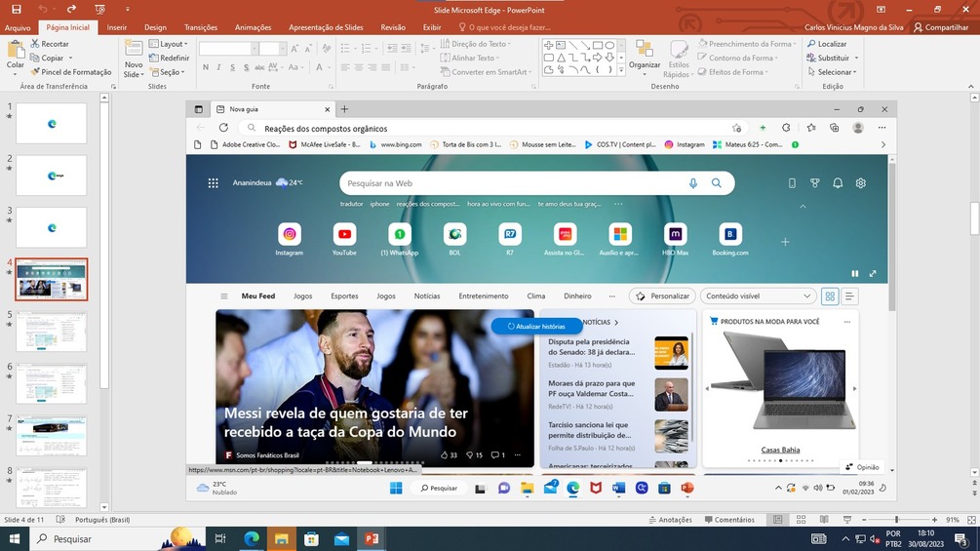Toggle the Anotações notes pane
The image size is (980, 551).
pos(670,519)
